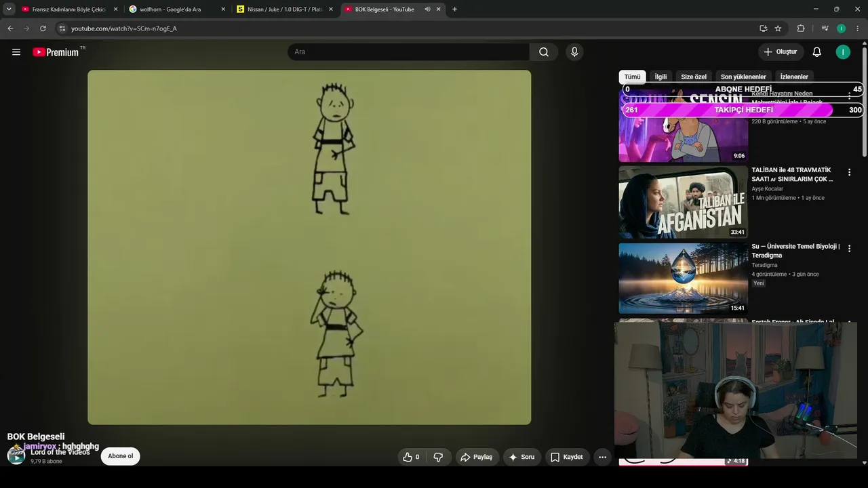
Task: View site information icon in address bar
Action: [x=62, y=28]
